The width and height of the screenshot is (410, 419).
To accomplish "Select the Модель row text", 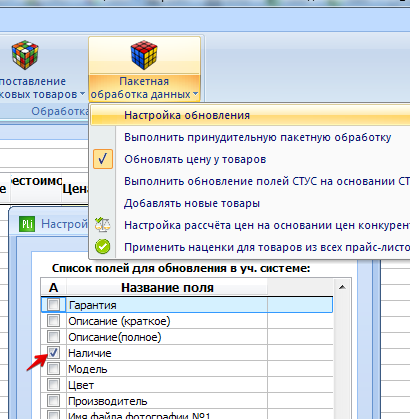I will click(x=88, y=369).
